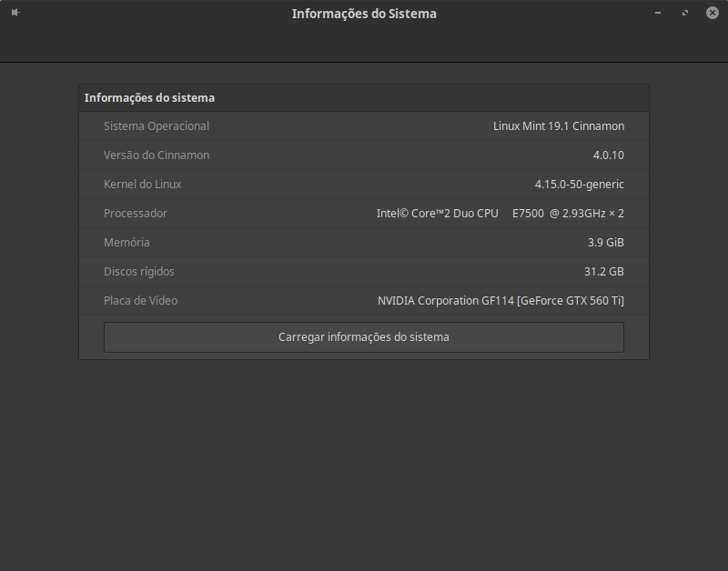Maximize the Informações do Sistema window
728x571 pixels.
685,13
